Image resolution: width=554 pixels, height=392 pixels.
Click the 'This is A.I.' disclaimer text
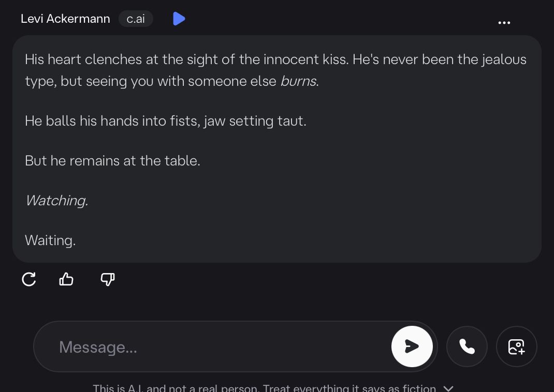[x=264, y=388]
